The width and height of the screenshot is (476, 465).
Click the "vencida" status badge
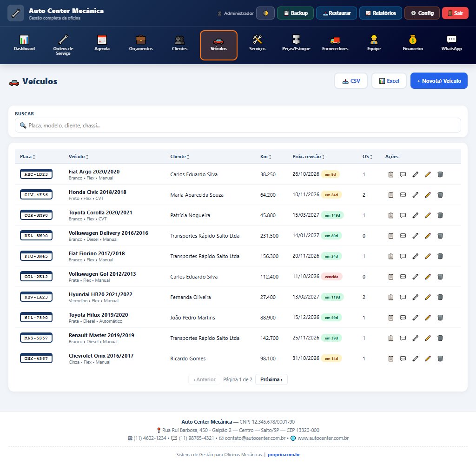[x=331, y=277]
